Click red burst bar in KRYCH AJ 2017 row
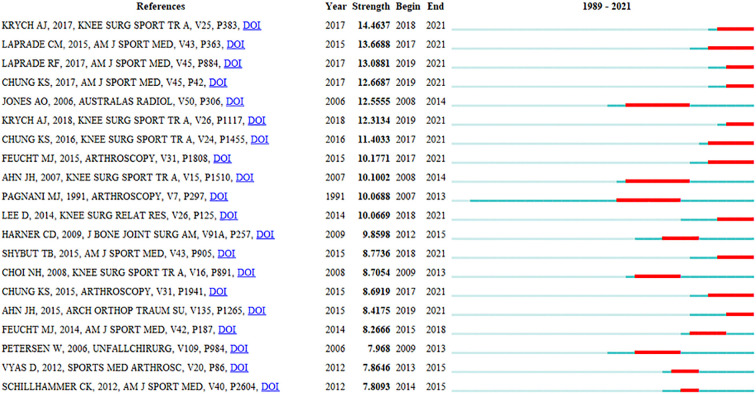The image size is (756, 394). 735,28
